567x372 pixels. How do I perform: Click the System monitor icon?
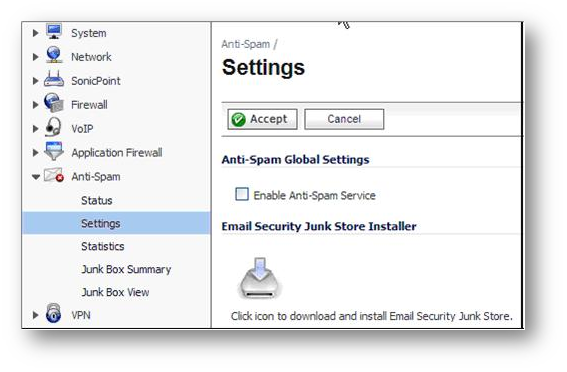point(54,31)
